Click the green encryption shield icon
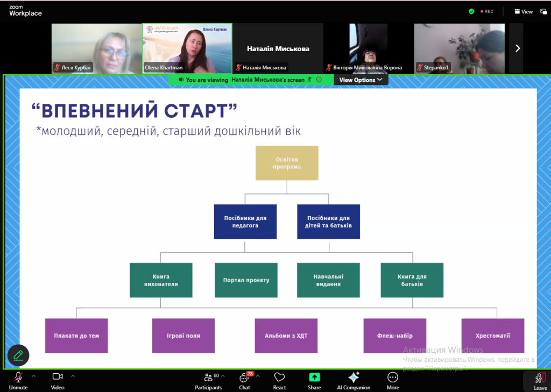551x392 pixels. [471, 11]
